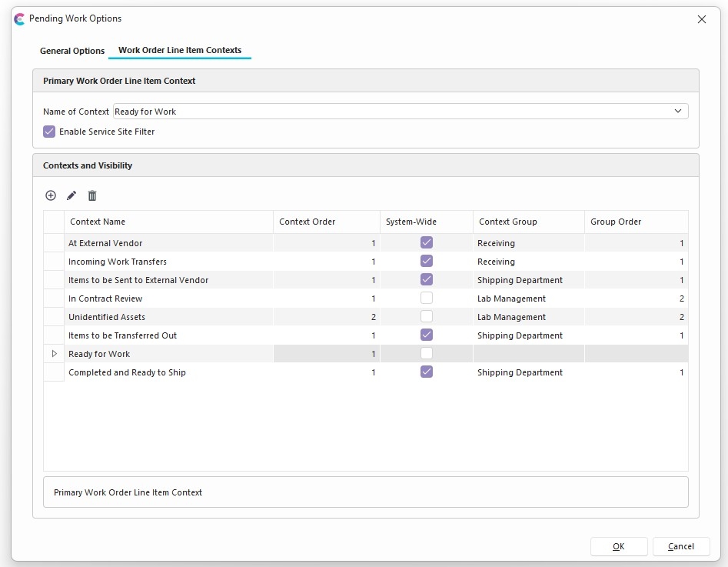Click the application logo in title bar
Screen dimensions: 728x567
tap(19, 18)
